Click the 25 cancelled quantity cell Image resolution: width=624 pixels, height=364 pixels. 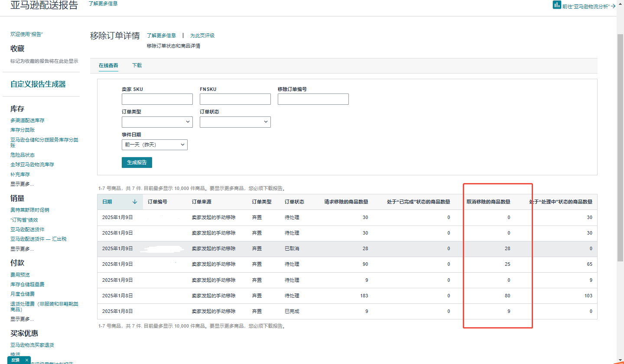507,264
